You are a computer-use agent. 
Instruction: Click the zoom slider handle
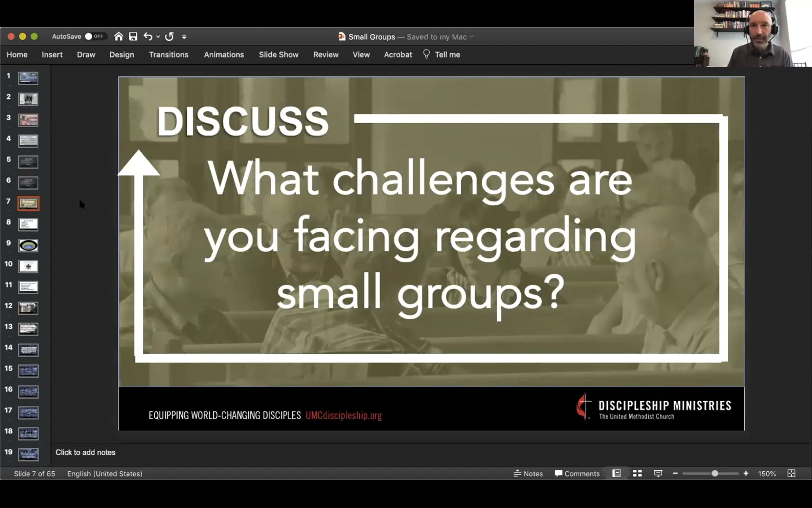pyautogui.click(x=715, y=473)
